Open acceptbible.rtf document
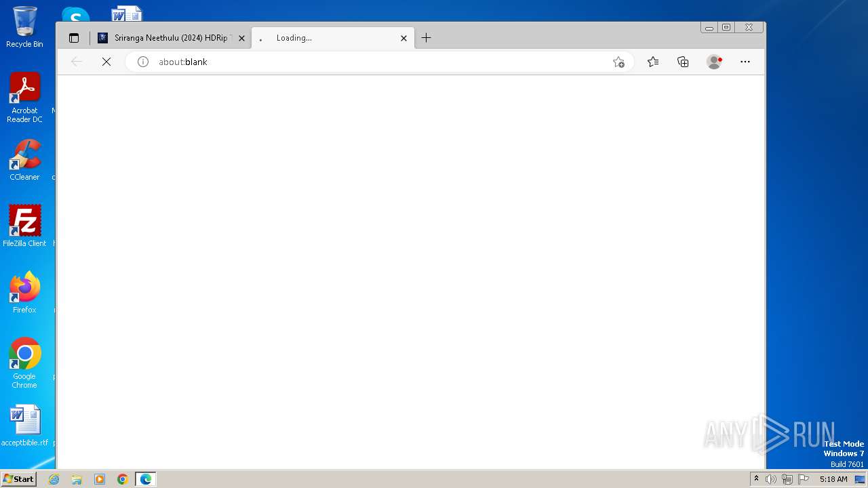This screenshot has width=868, height=488. click(24, 426)
